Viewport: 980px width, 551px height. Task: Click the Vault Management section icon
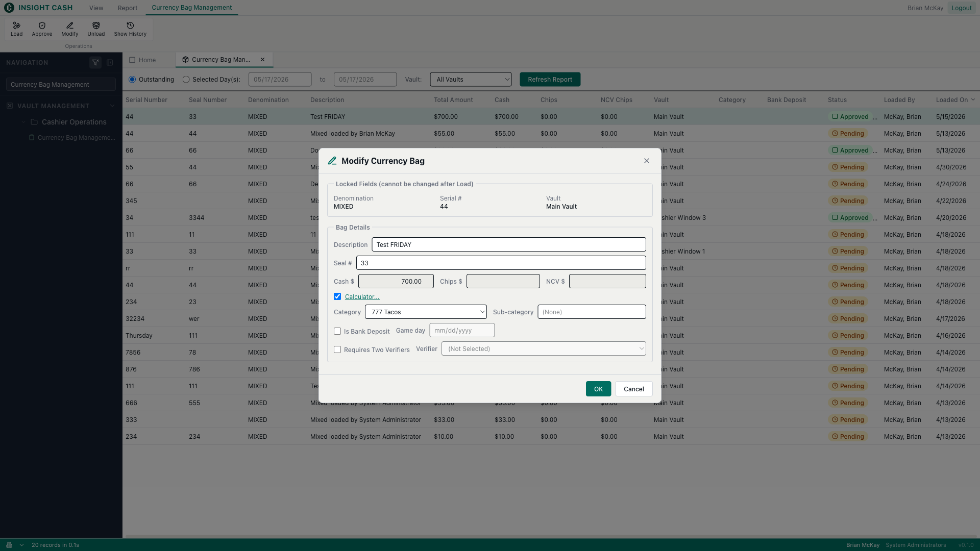point(10,106)
